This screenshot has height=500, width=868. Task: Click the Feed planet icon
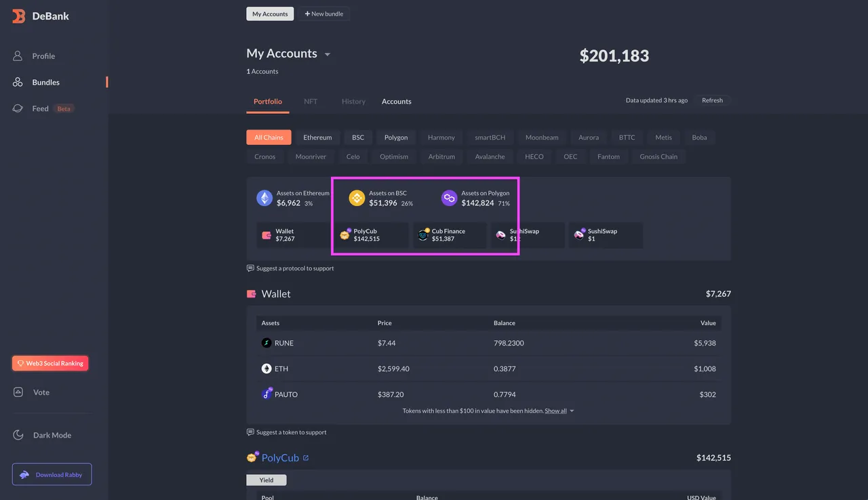pyautogui.click(x=18, y=108)
